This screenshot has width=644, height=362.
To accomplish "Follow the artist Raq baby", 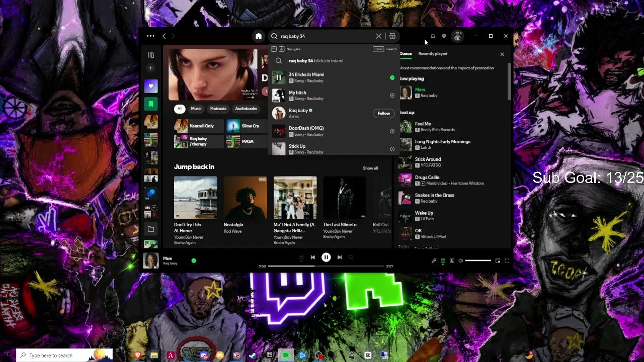I will point(384,113).
